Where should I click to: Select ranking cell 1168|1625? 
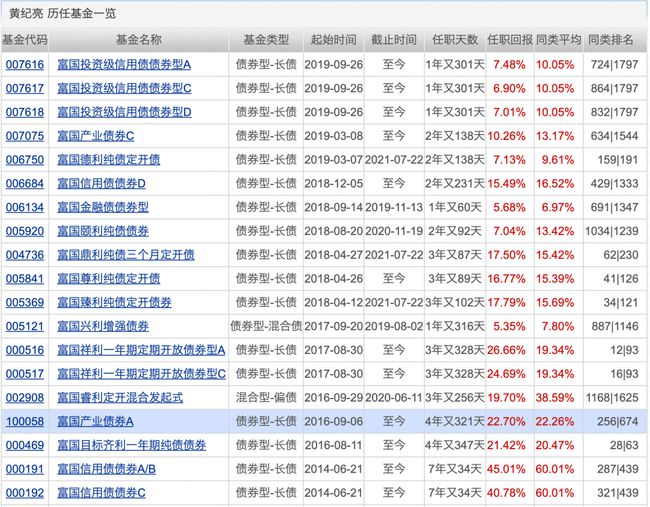(611, 398)
